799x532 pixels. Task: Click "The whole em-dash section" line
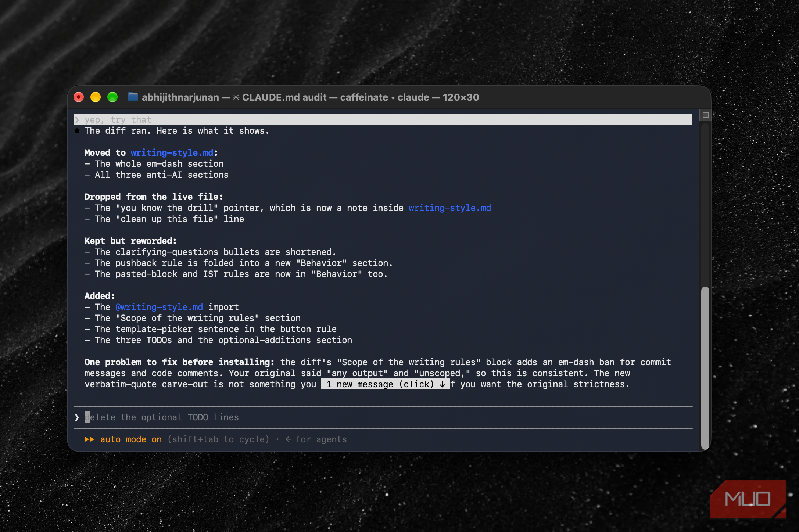pos(154,164)
